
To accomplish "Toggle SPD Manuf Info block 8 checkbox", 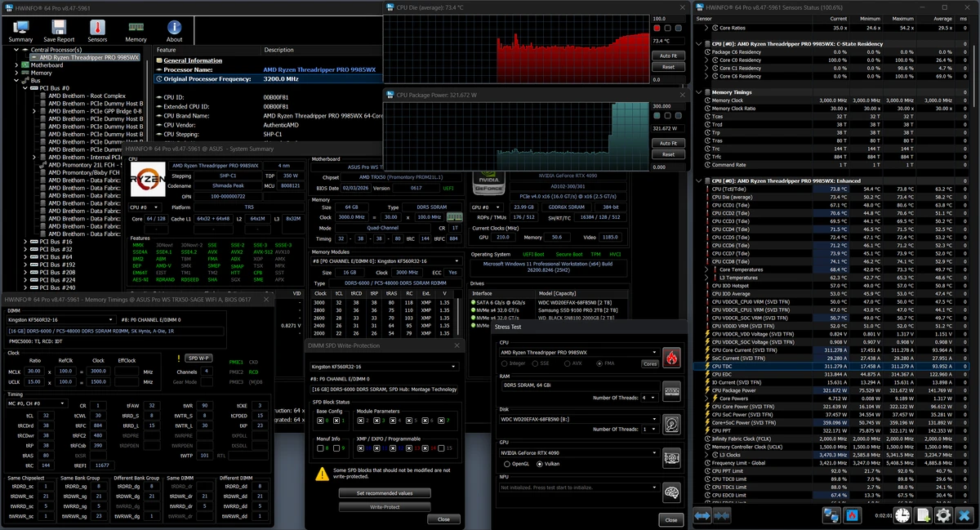I will [320, 448].
